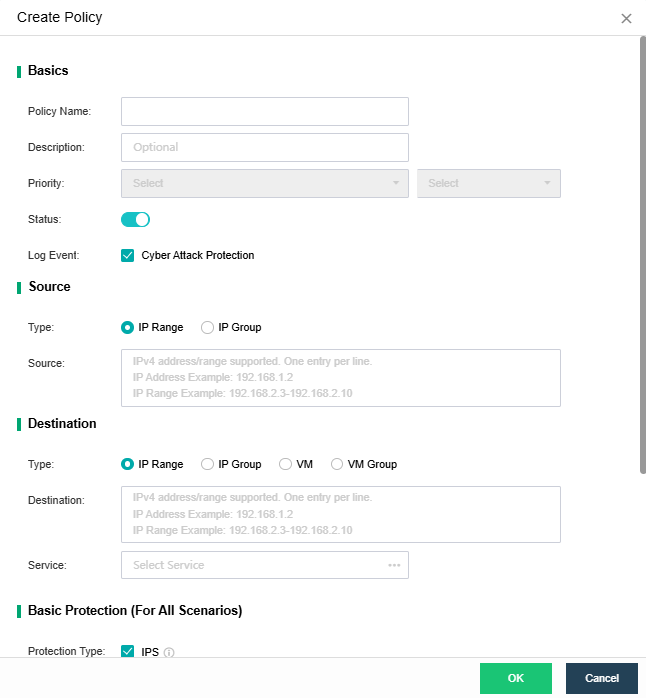
Task: Focus the Policy Name input field
Action: tap(264, 111)
